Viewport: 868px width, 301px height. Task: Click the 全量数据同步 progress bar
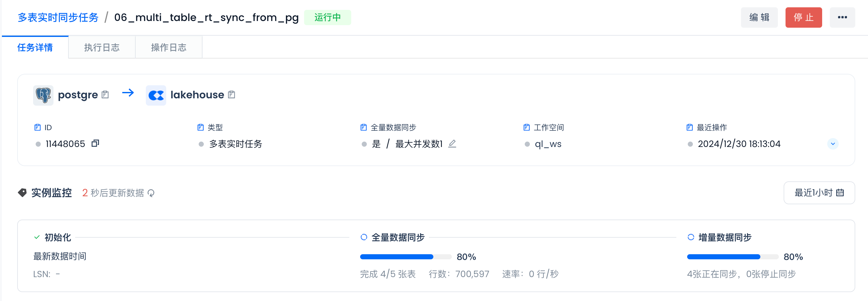point(406,257)
